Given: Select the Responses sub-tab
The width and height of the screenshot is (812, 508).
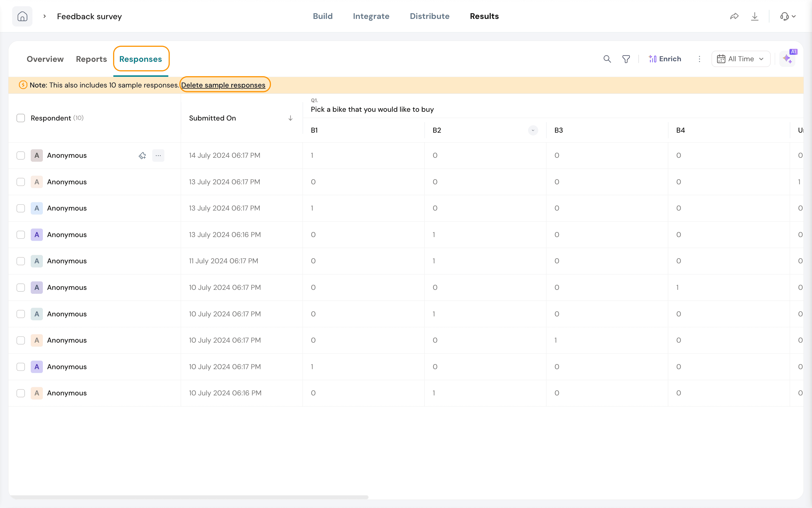Looking at the screenshot, I should click(141, 59).
